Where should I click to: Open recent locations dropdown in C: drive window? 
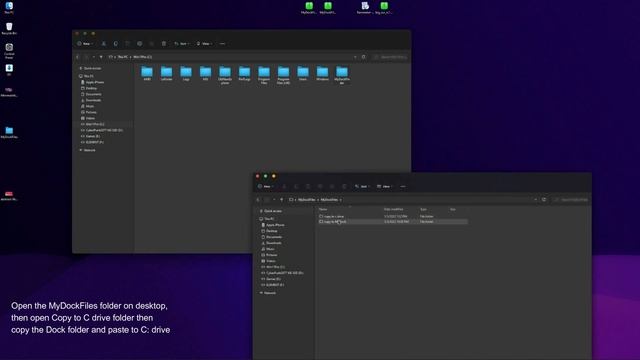[93, 57]
